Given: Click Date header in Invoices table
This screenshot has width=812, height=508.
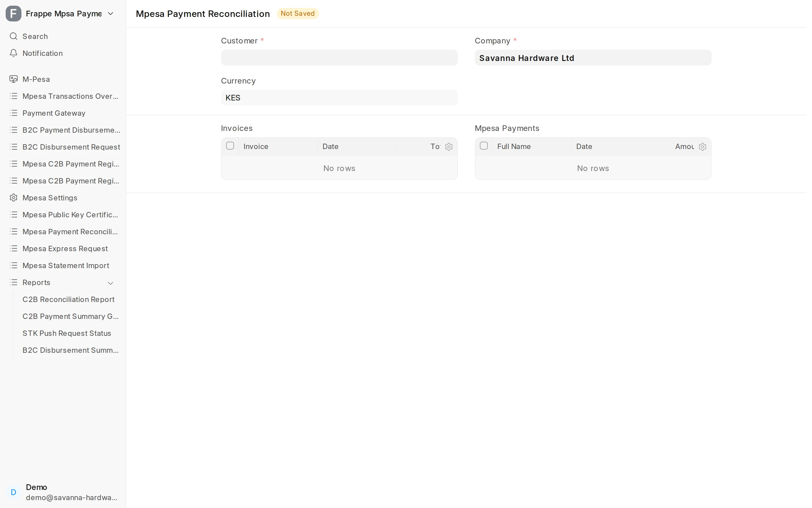Looking at the screenshot, I should tap(357, 146).
